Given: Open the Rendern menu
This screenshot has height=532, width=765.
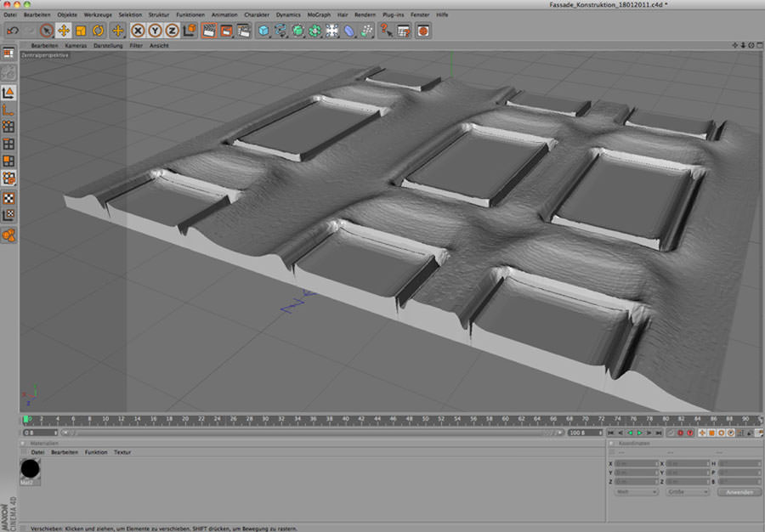Looking at the screenshot, I should pos(365,14).
